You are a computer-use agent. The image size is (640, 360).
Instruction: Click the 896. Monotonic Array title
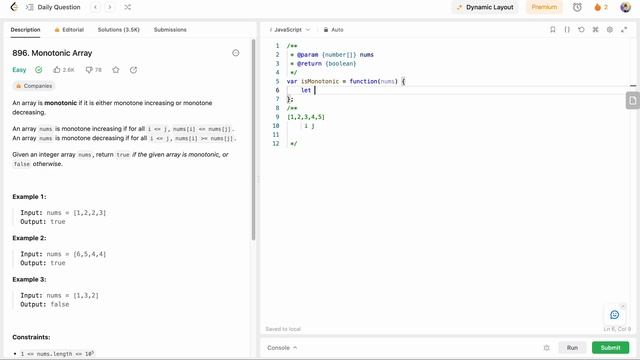pyautogui.click(x=52, y=53)
